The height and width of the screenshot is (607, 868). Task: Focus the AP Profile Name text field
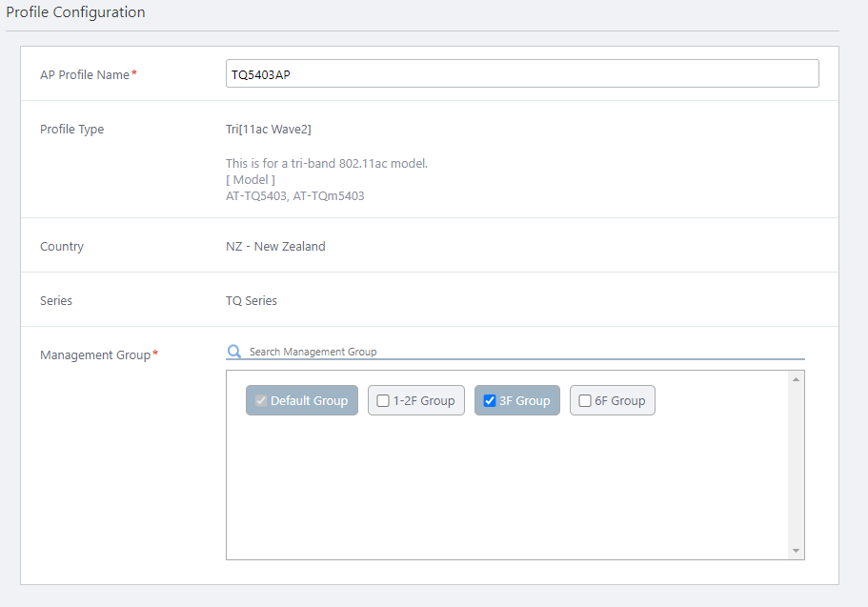point(522,74)
